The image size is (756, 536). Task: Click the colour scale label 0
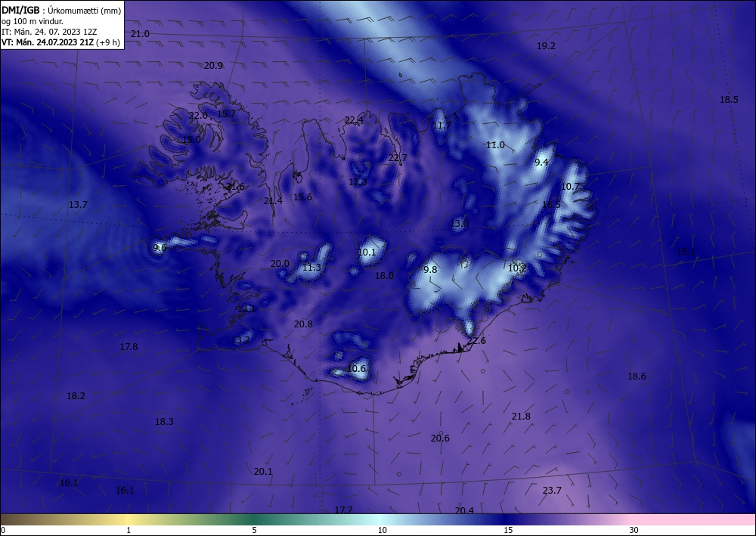click(x=3, y=531)
